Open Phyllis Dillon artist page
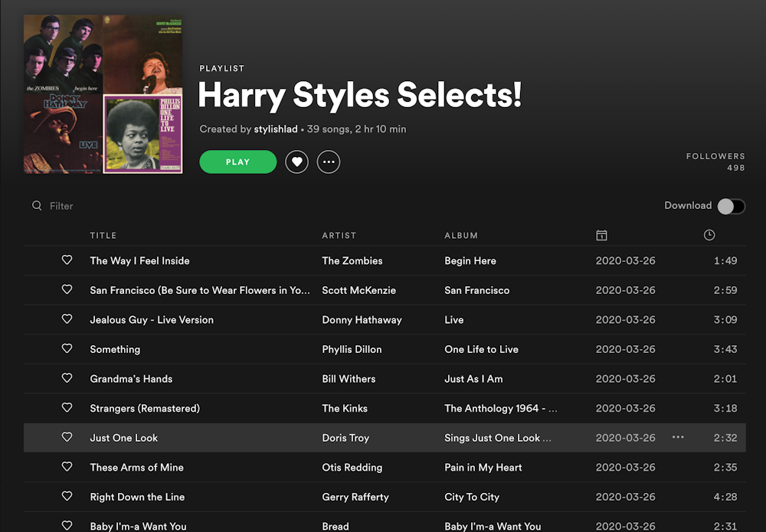The height and width of the screenshot is (532, 766). [x=352, y=350]
